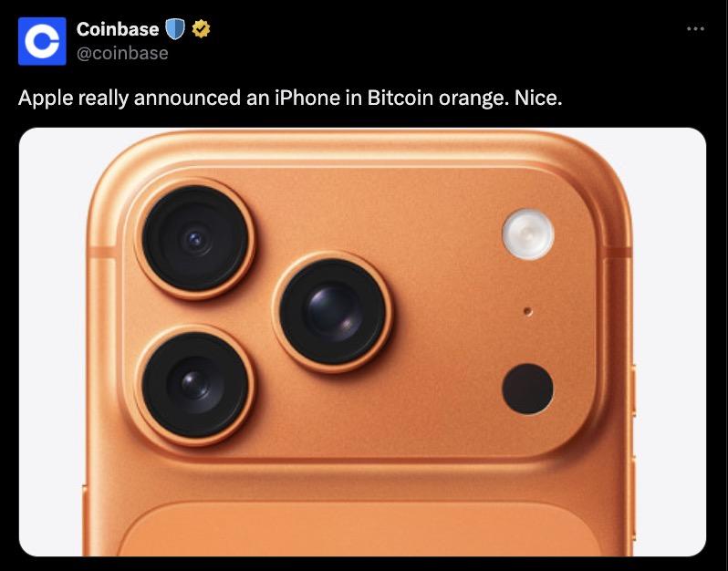
Task: Click the Coinbase profile avatar
Action: click(42, 41)
